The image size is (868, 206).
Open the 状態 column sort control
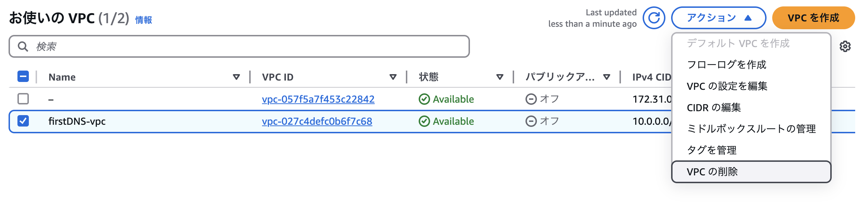click(500, 77)
